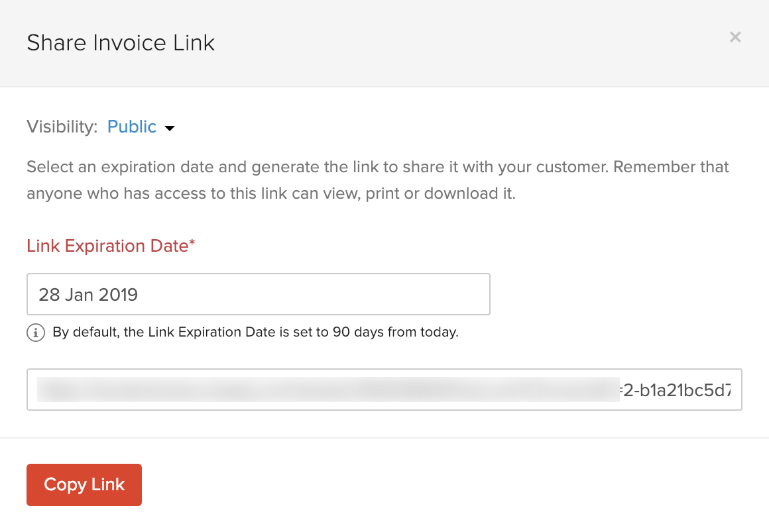This screenshot has height=532, width=769.
Task: Click the empty right side of date field
Action: coord(398,294)
